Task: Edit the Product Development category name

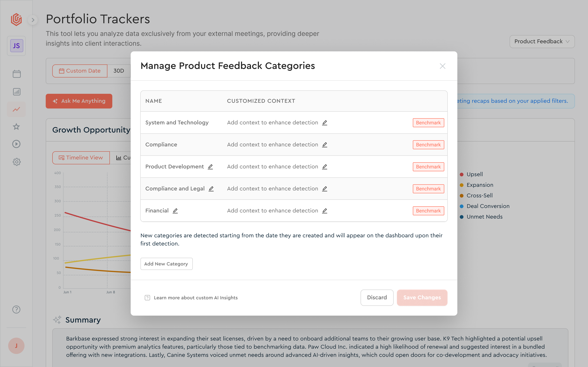Action: (210, 167)
